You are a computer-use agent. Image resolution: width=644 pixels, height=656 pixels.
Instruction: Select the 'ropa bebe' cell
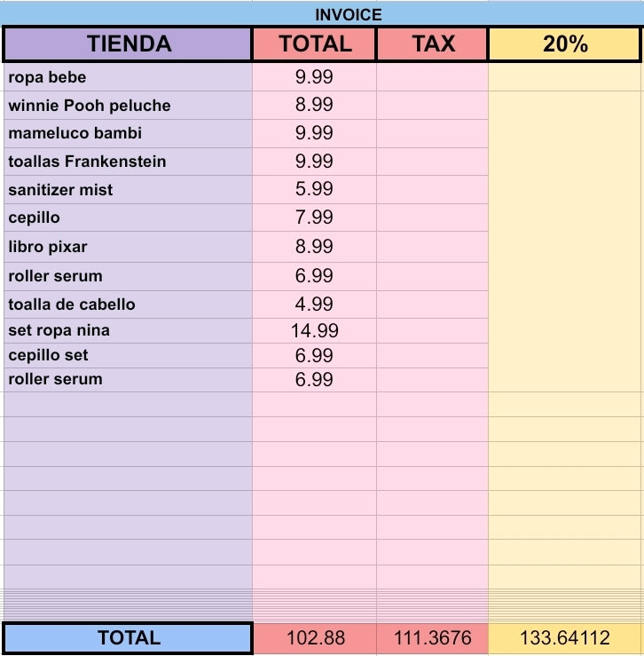[128, 77]
